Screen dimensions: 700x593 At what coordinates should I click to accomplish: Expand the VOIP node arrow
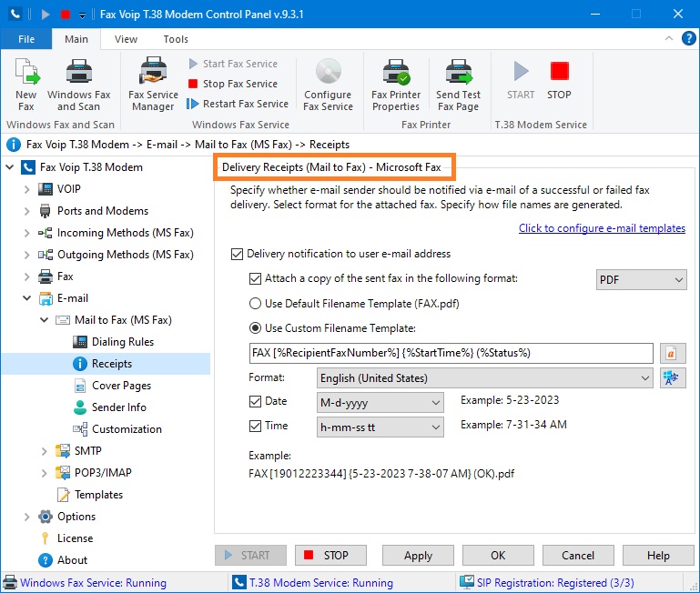click(x=26, y=189)
